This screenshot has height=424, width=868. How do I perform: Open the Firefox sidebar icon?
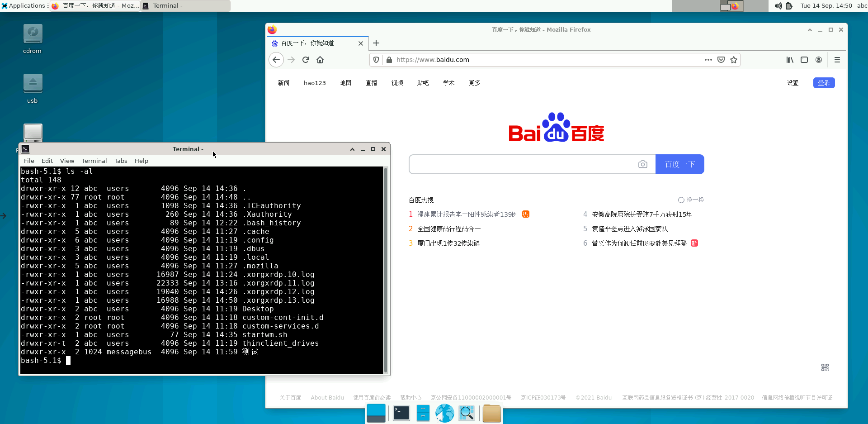pos(804,59)
